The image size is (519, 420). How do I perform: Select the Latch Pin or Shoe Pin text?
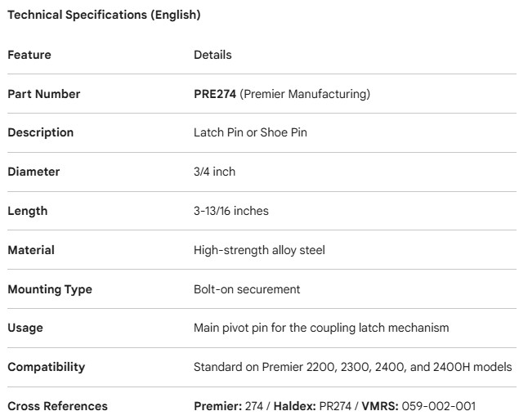[250, 132]
